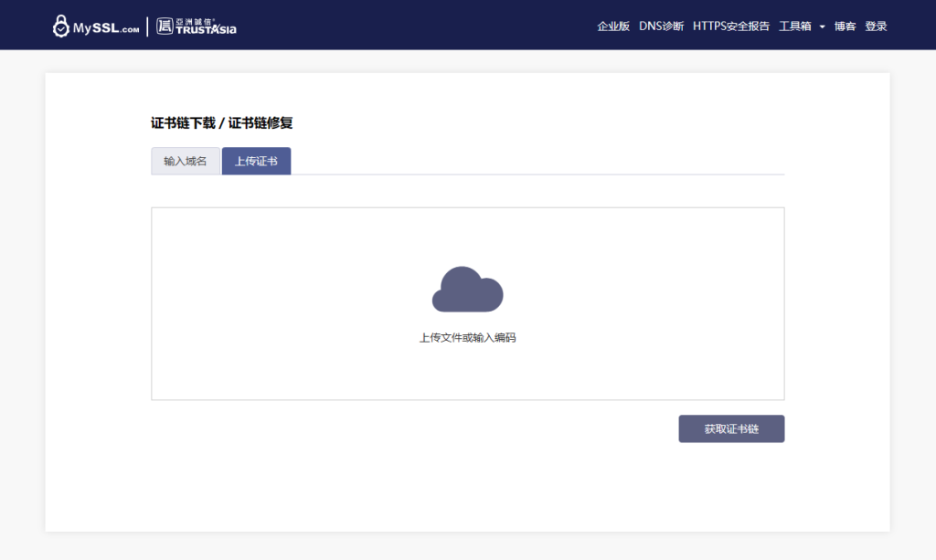Click the 上传文件或输入编码 prompt text
This screenshot has height=560, width=936.
click(x=467, y=338)
